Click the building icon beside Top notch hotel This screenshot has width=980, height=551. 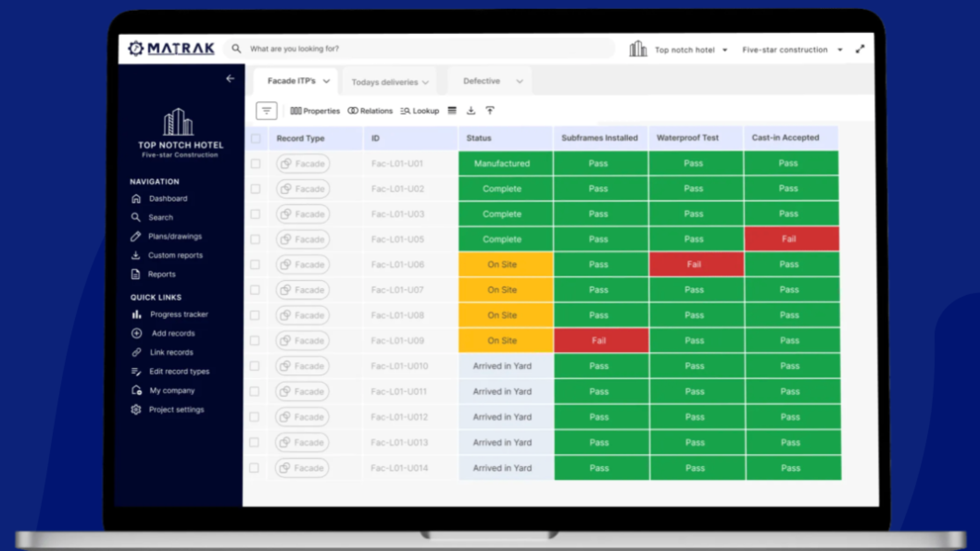point(638,49)
